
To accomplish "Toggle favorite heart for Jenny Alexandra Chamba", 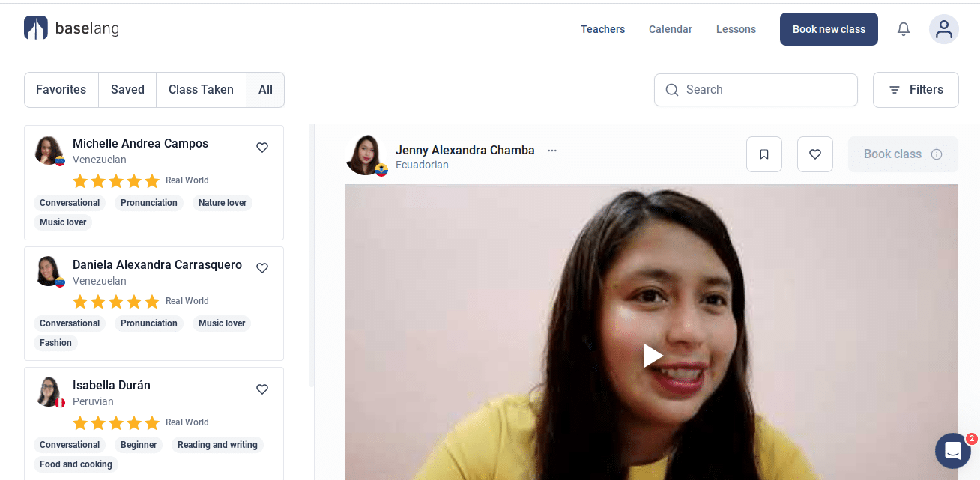I will point(814,154).
